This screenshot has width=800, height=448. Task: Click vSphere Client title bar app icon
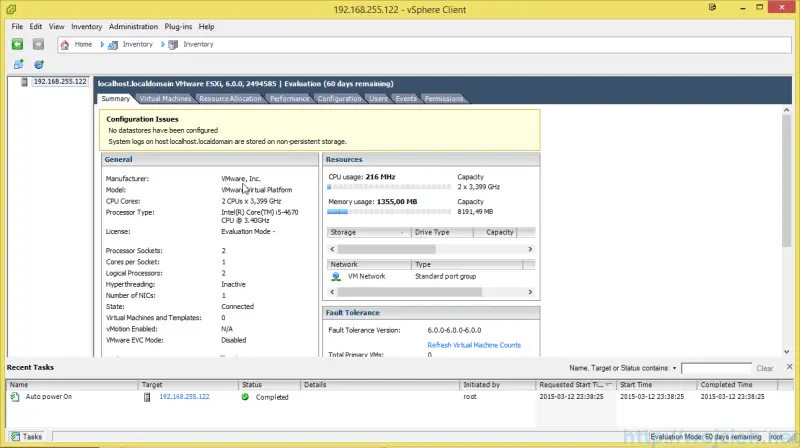click(x=11, y=9)
